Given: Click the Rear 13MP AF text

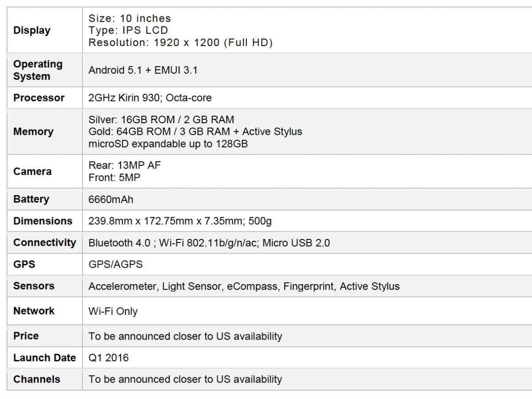Looking at the screenshot, I should coord(125,165).
